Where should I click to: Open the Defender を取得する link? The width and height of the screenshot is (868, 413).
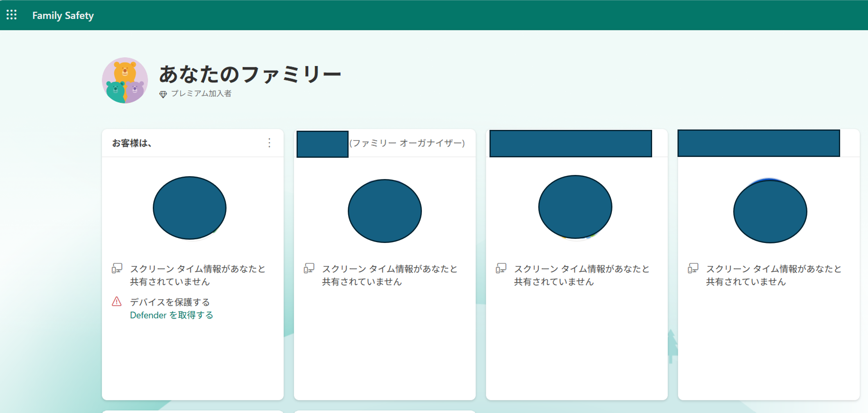172,315
